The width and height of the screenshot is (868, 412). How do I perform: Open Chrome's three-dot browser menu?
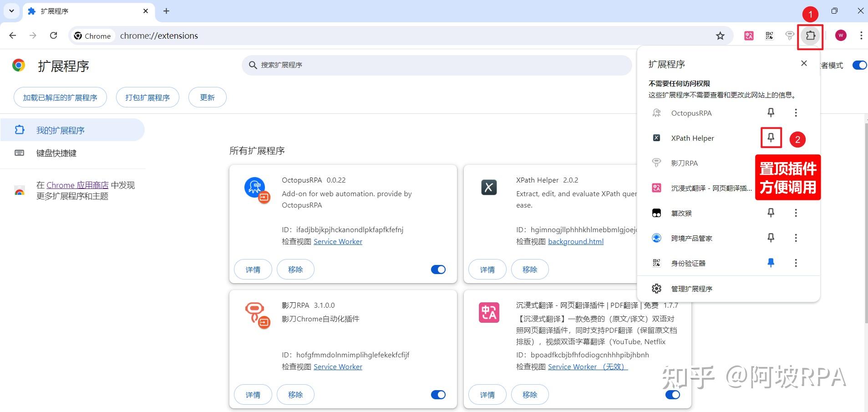click(x=861, y=36)
